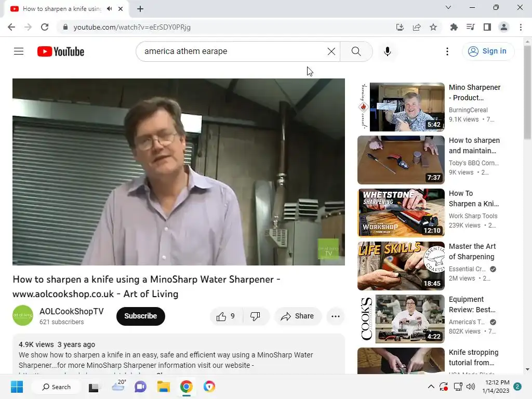Open notification center badge

tap(517, 387)
